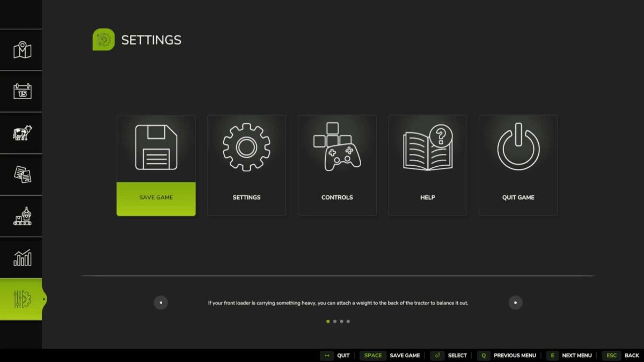644x362 pixels.
Task: Click the green Settings header icon
Action: [104, 40]
